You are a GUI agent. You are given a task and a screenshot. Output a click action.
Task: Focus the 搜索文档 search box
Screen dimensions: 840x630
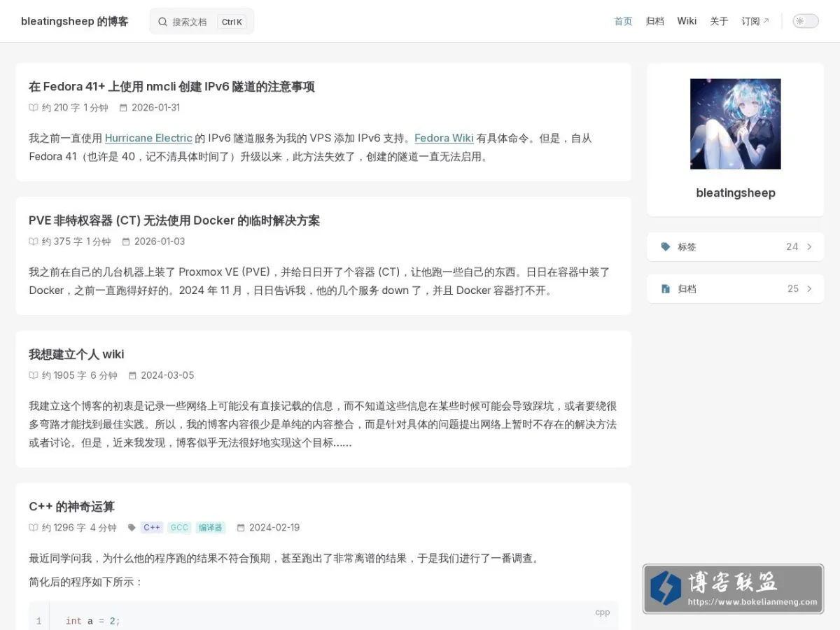point(202,21)
